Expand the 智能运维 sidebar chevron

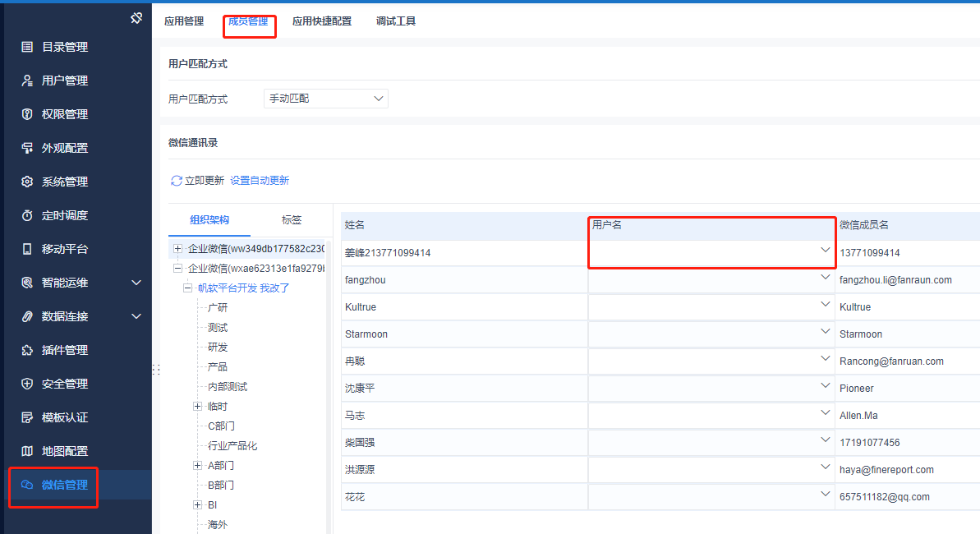pyautogui.click(x=136, y=283)
